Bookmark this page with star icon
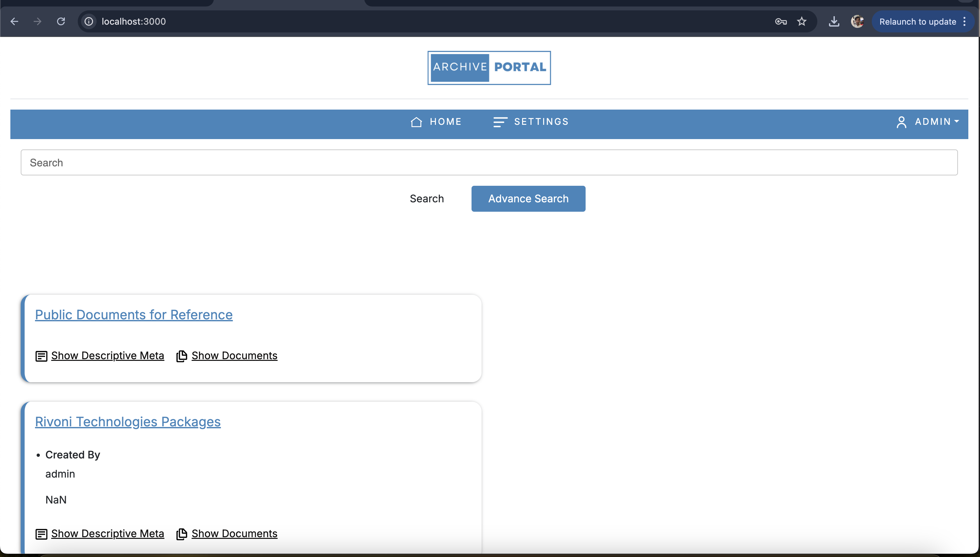Screen dimensions: 980x557 802,21
